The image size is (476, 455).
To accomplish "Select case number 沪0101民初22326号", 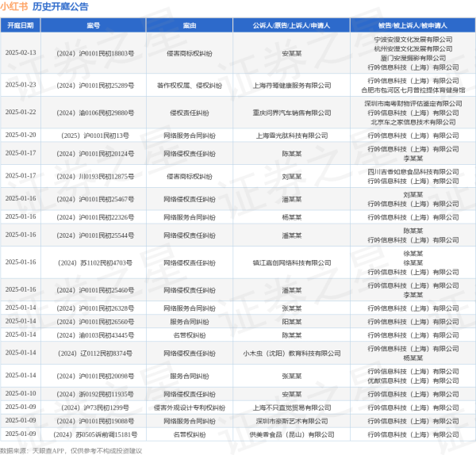I will click(95, 217).
